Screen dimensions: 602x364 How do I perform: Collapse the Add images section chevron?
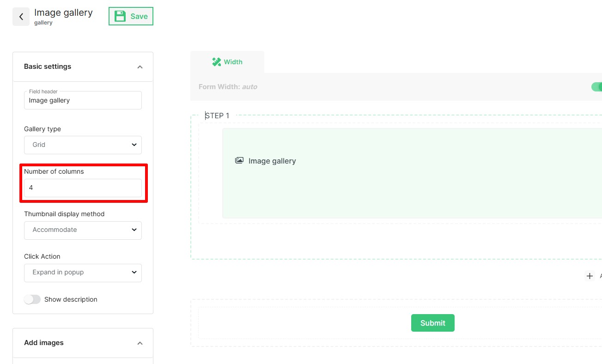[x=140, y=343]
